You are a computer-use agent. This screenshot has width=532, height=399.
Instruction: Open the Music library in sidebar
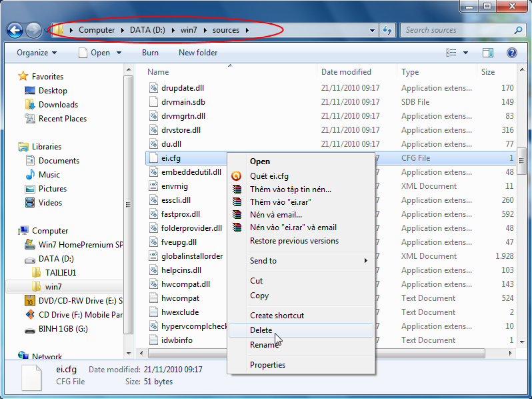coord(49,175)
